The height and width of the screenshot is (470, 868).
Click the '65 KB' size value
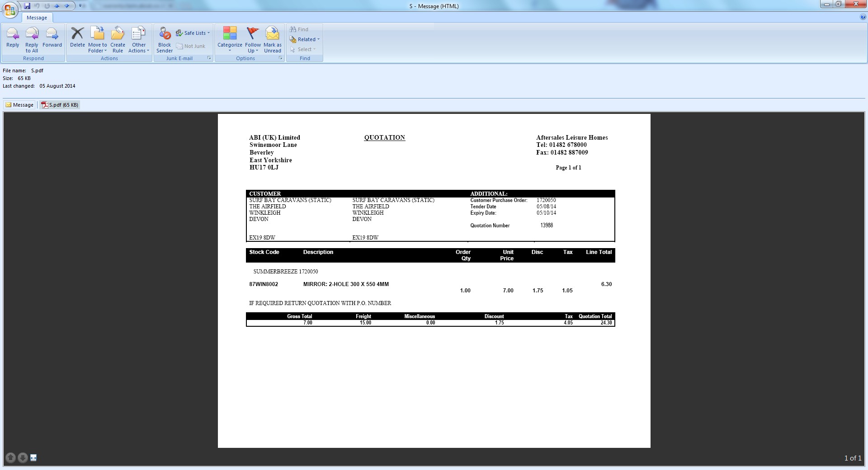coord(24,78)
